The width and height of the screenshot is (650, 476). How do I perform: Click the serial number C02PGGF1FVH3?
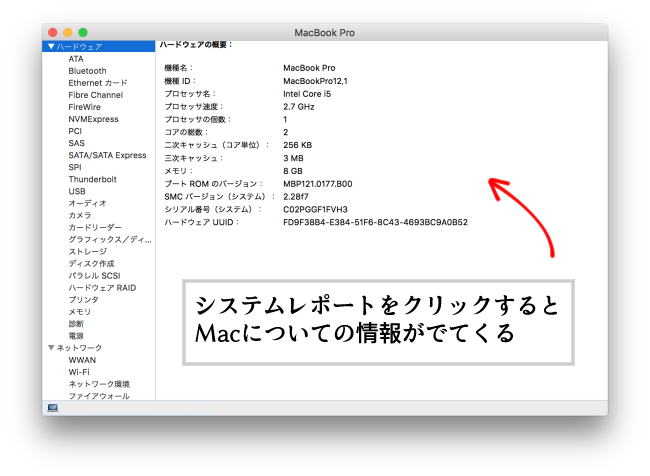[315, 209]
